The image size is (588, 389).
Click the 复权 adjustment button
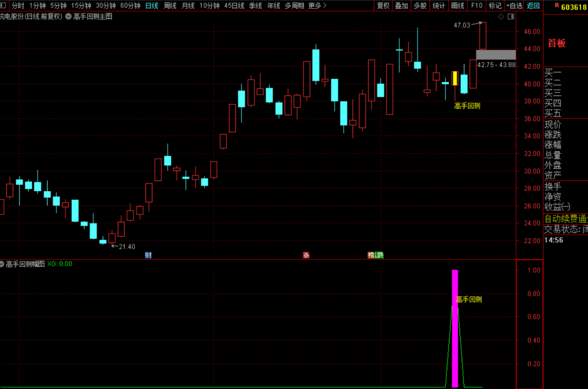383,6
